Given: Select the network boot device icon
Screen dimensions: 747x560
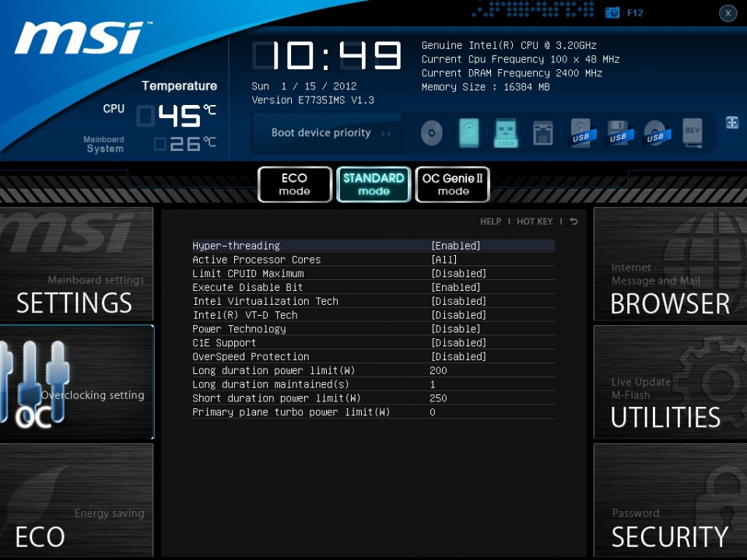Looking at the screenshot, I should 542,133.
